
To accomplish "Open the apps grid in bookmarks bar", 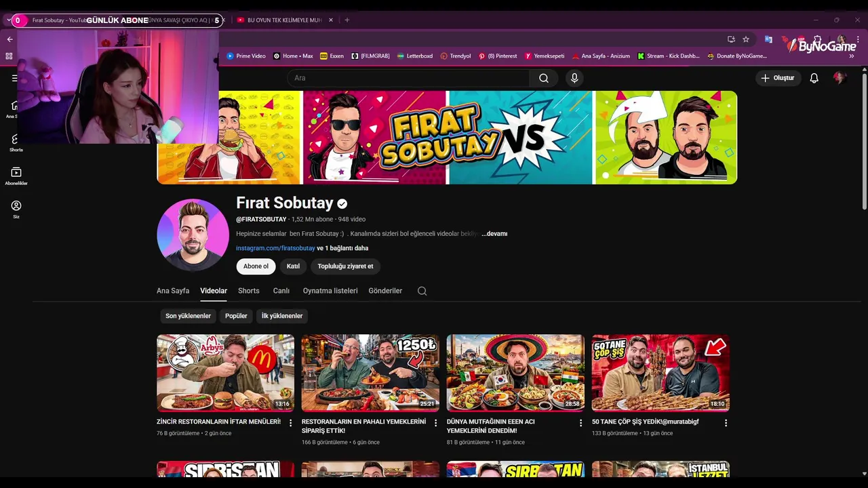I will (9, 56).
